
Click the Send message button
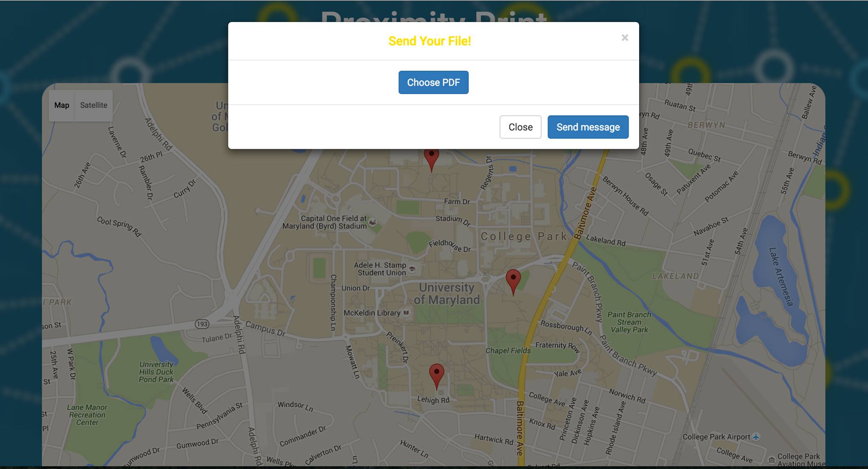tap(588, 127)
